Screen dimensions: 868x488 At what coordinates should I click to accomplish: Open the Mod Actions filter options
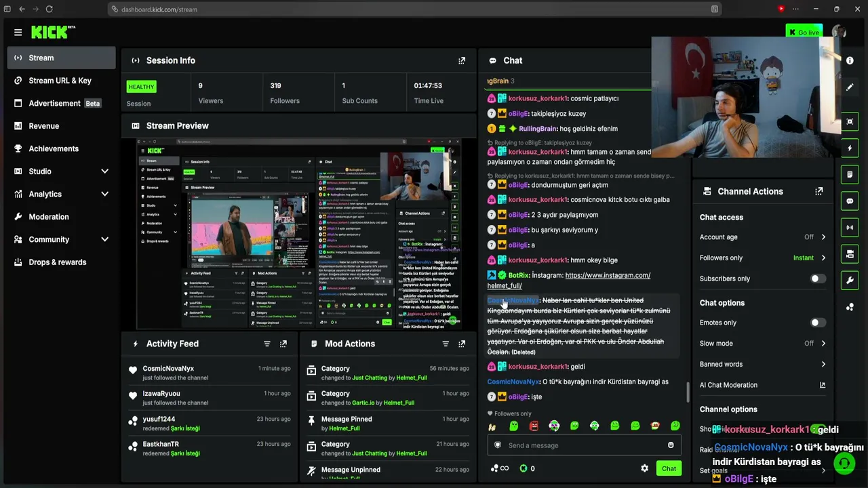click(446, 344)
